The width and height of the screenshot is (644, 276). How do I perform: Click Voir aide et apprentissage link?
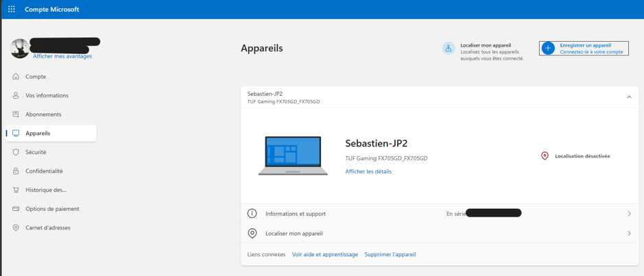pos(325,255)
